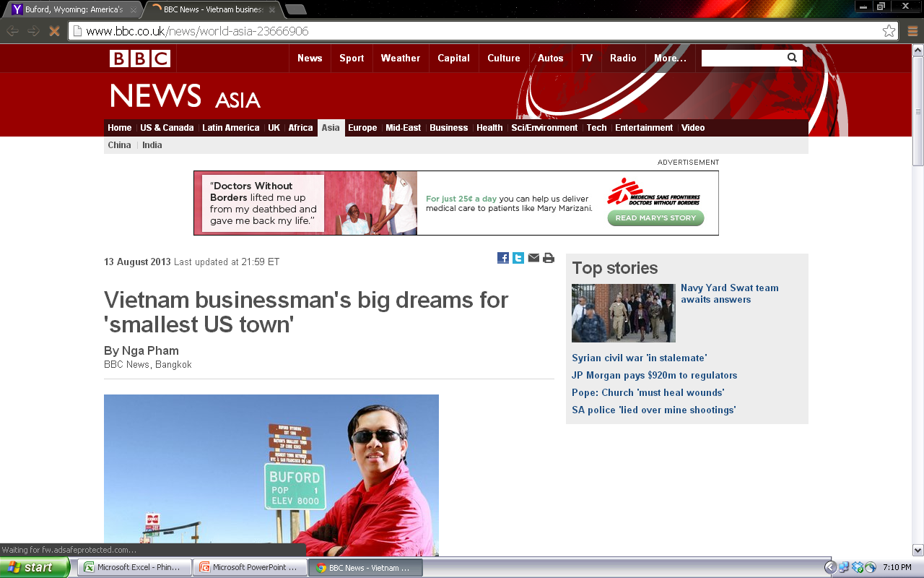Click the BBC logo
This screenshot has height=578, width=924.
pos(140,59)
